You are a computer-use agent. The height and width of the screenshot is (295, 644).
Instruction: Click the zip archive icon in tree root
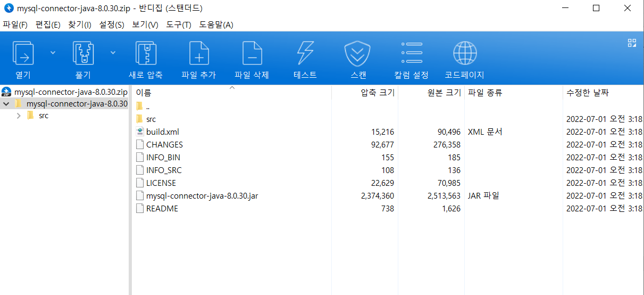pos(7,92)
